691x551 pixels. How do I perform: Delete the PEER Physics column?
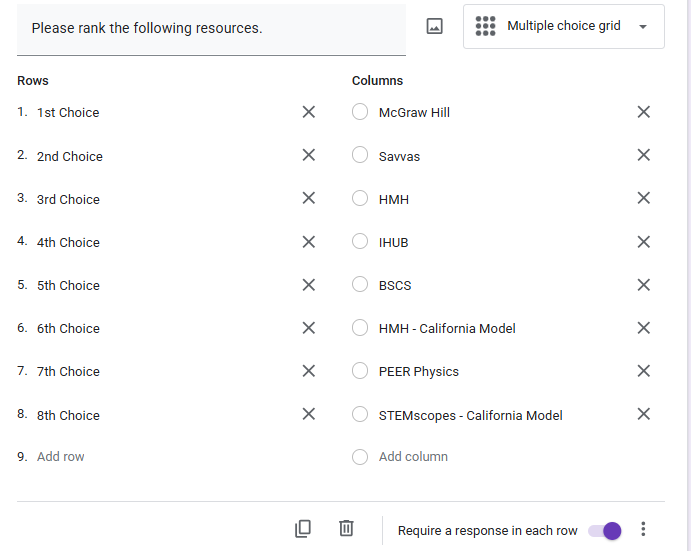[644, 371]
